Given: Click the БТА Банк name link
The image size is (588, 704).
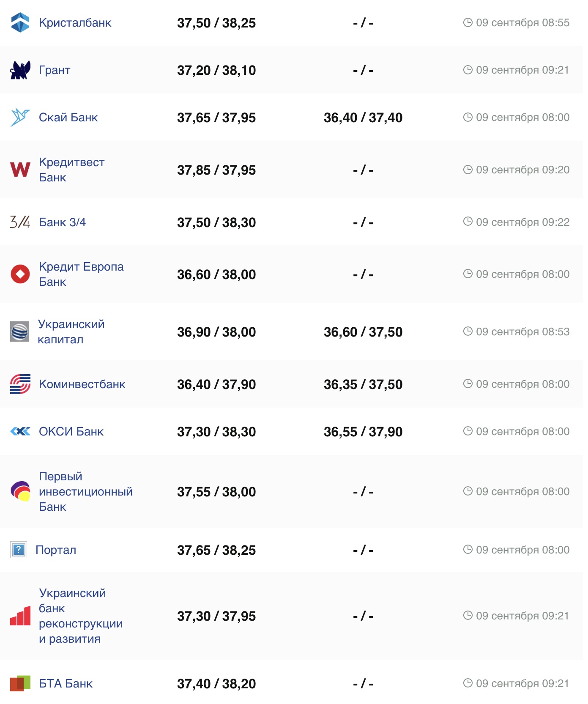Looking at the screenshot, I should 66,683.
